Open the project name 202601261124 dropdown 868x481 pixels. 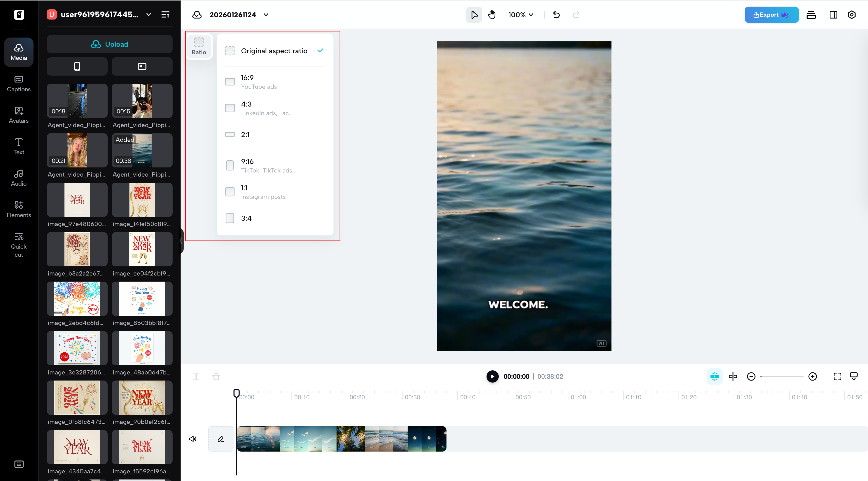(266, 14)
